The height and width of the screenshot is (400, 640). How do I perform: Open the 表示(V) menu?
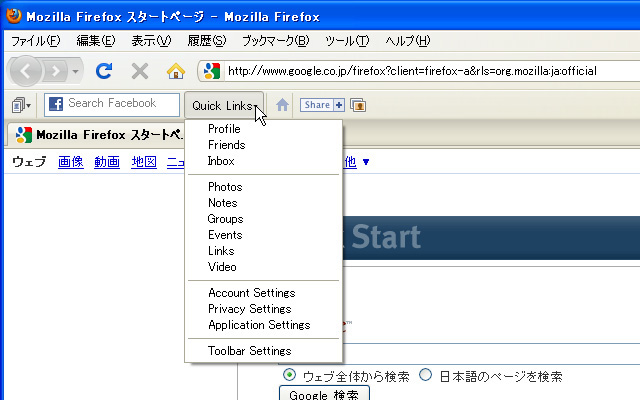coord(151,41)
